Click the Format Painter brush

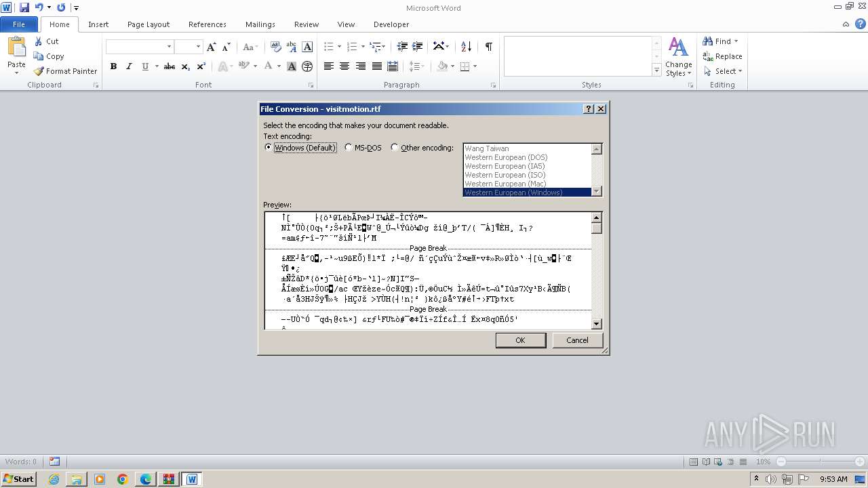tap(39, 71)
